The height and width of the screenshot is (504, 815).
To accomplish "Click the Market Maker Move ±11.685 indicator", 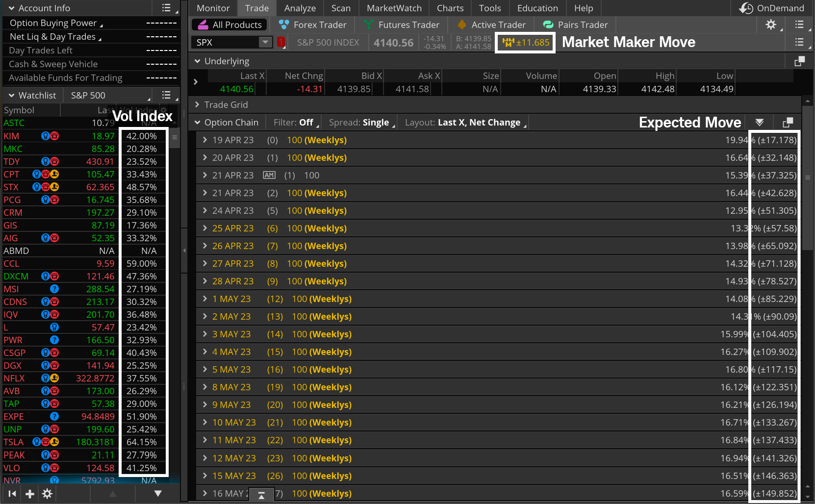I will (526, 43).
